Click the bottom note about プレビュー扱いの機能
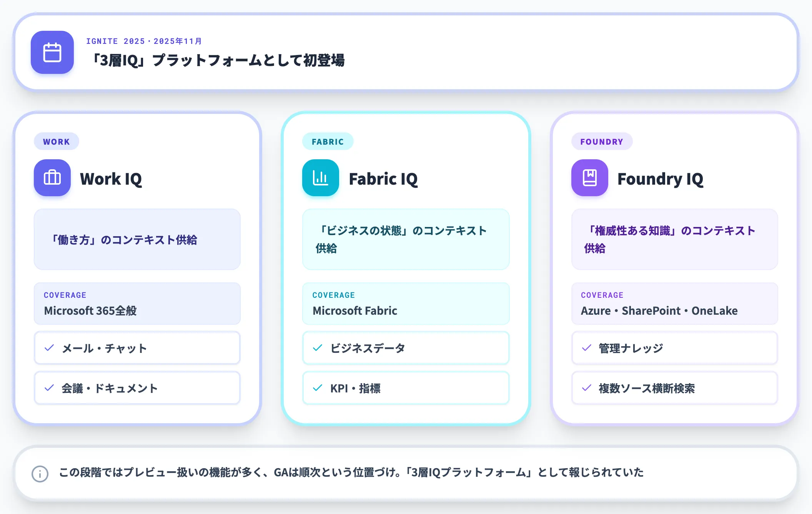812x514 pixels. point(351,472)
